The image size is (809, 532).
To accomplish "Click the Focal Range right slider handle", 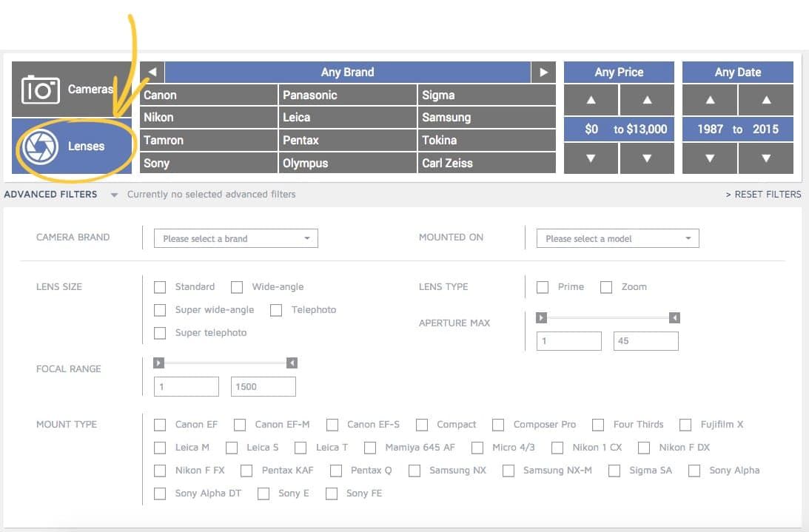I will click(292, 363).
